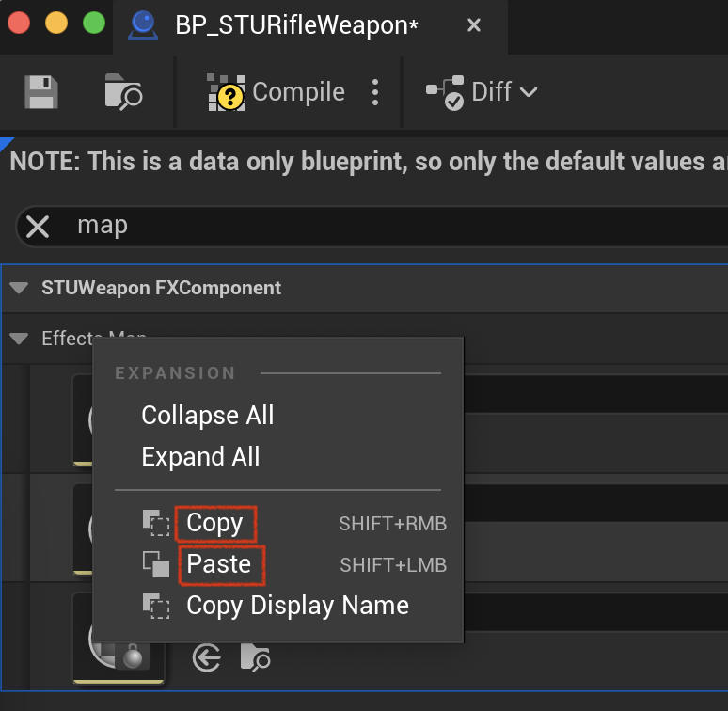
Task: Choose Collapse All from context menu
Action: point(208,415)
